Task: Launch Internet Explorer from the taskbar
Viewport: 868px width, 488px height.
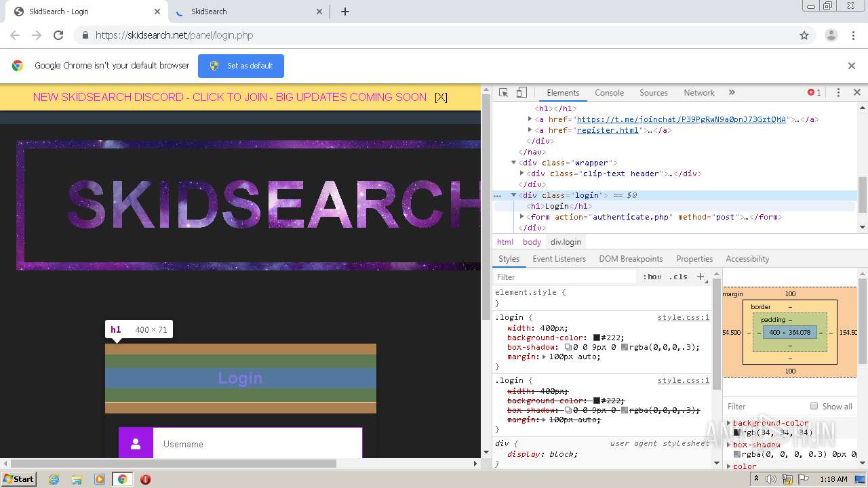Action: (x=54, y=479)
